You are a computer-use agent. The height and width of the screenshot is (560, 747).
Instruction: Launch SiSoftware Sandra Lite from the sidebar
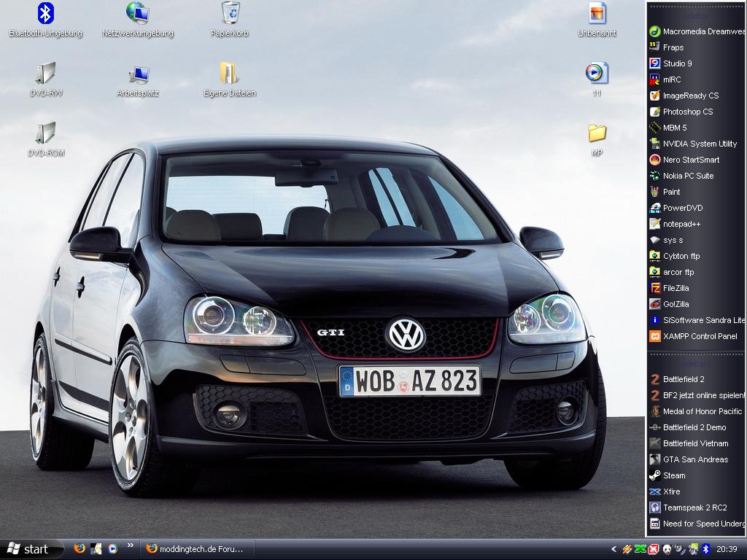tap(696, 320)
